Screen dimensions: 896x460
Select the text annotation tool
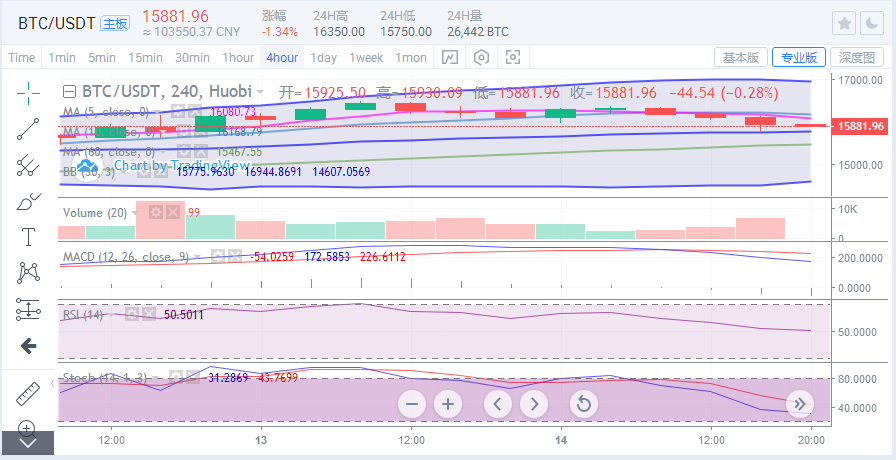(x=28, y=237)
